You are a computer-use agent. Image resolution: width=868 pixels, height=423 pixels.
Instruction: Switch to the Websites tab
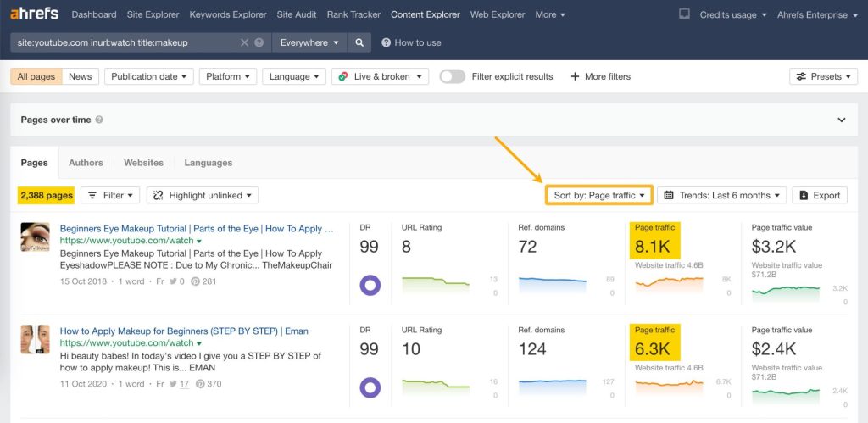pos(143,163)
